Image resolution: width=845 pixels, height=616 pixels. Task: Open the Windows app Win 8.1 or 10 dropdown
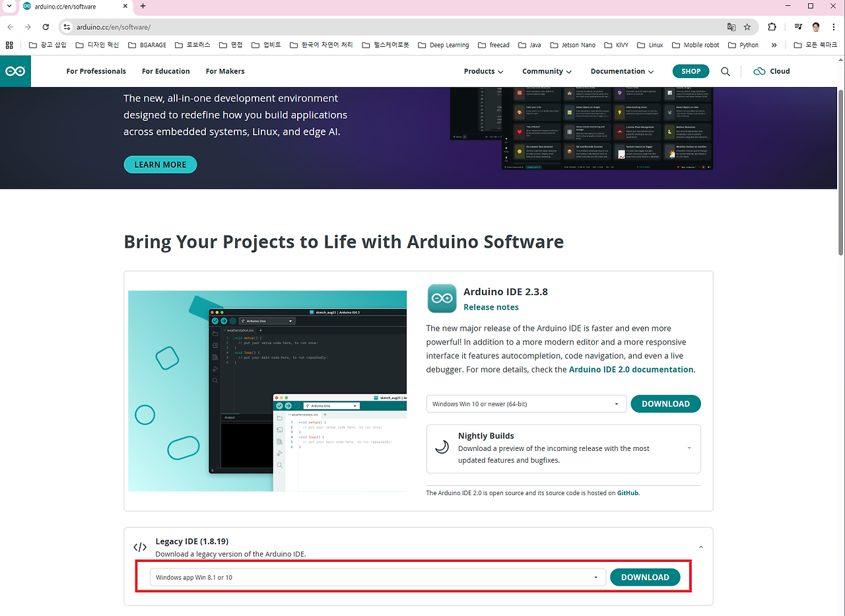tap(378, 577)
